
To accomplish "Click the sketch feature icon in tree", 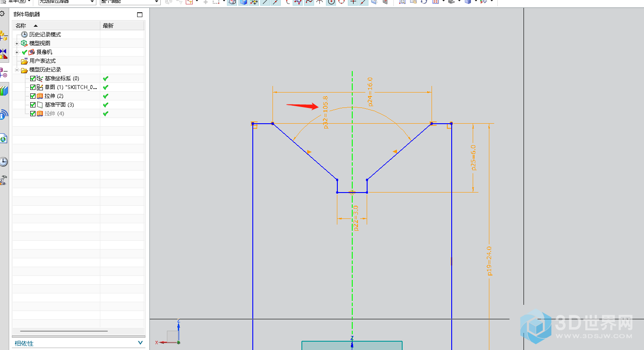I will pyautogui.click(x=40, y=87).
